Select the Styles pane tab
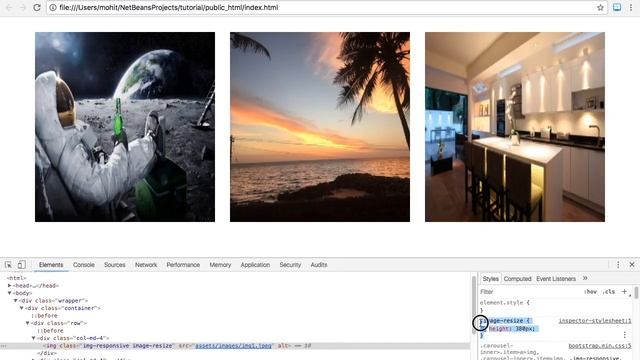This screenshot has height=360, width=640. coord(491,279)
